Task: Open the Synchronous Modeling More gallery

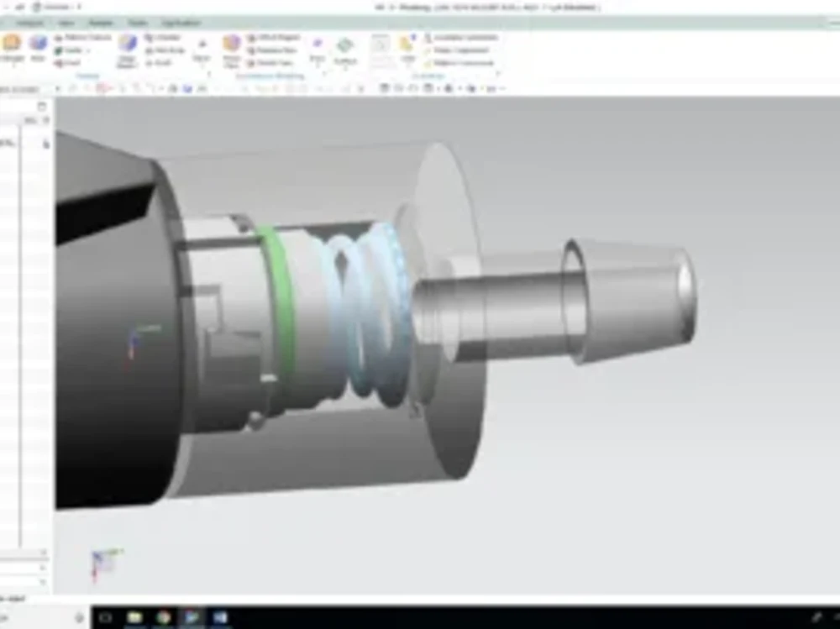Action: 318,51
